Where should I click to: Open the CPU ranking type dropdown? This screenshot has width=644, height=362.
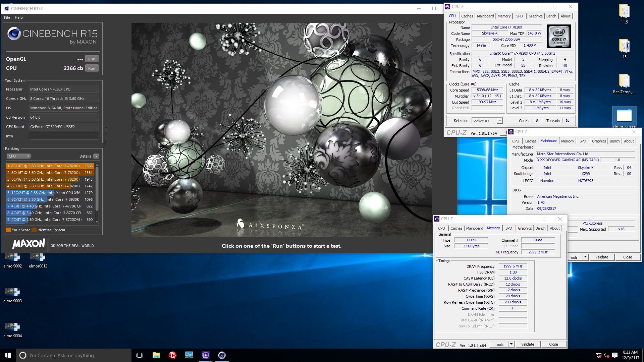[x=19, y=156]
